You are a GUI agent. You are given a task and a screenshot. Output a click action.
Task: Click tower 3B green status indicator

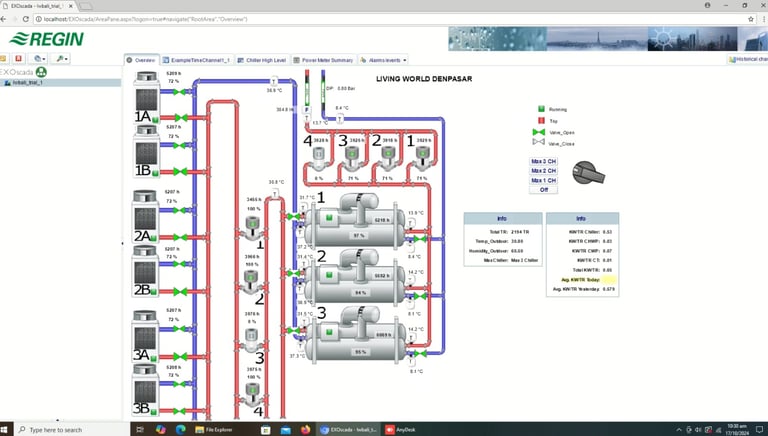pos(153,412)
